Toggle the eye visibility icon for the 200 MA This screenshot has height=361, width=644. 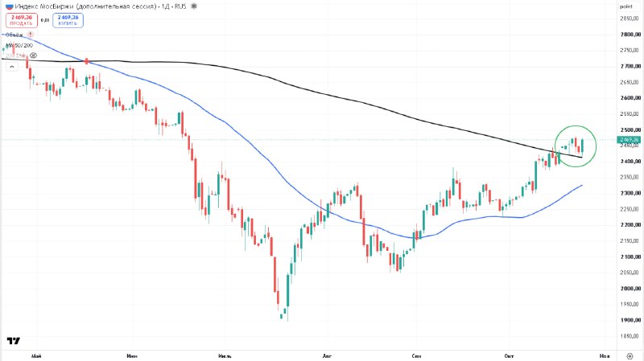(34, 55)
